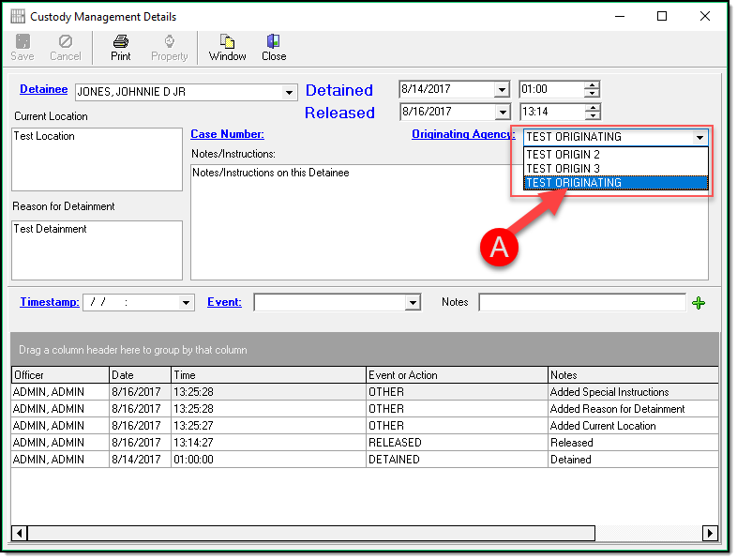The width and height of the screenshot is (737, 560).
Task: Click the Print toolbar icon
Action: click(x=121, y=42)
